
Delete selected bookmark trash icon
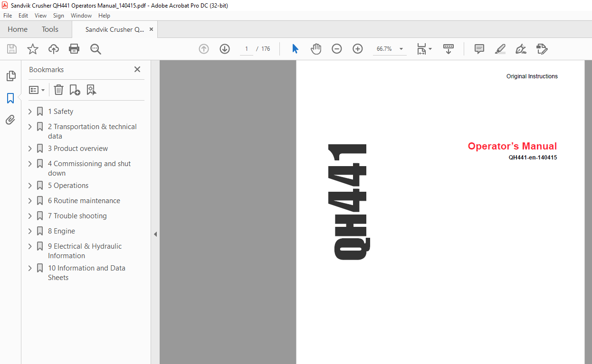pyautogui.click(x=58, y=90)
